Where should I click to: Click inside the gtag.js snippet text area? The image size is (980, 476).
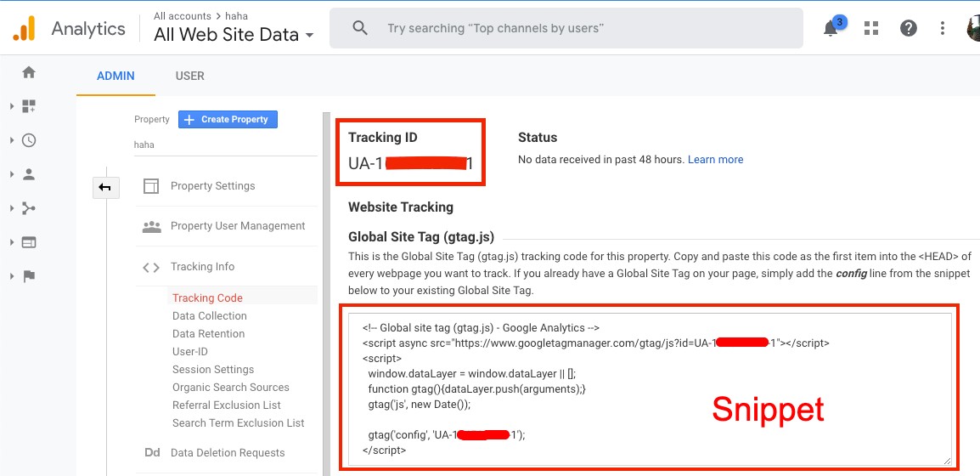pos(650,389)
